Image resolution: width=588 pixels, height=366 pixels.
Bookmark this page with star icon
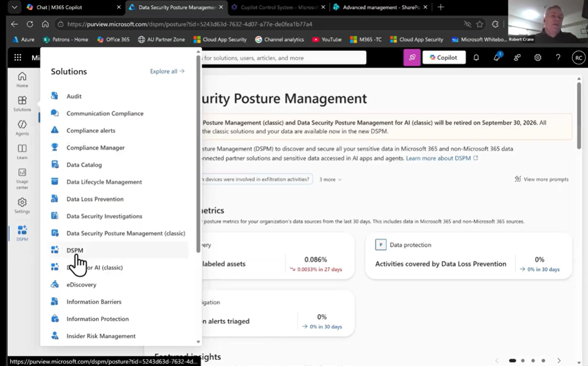tap(479, 24)
